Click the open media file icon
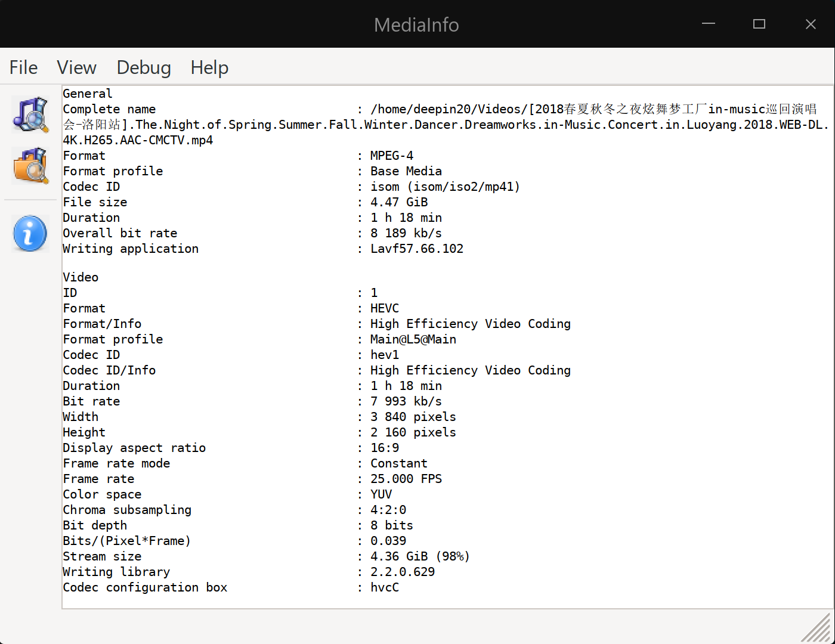 pos(30,114)
